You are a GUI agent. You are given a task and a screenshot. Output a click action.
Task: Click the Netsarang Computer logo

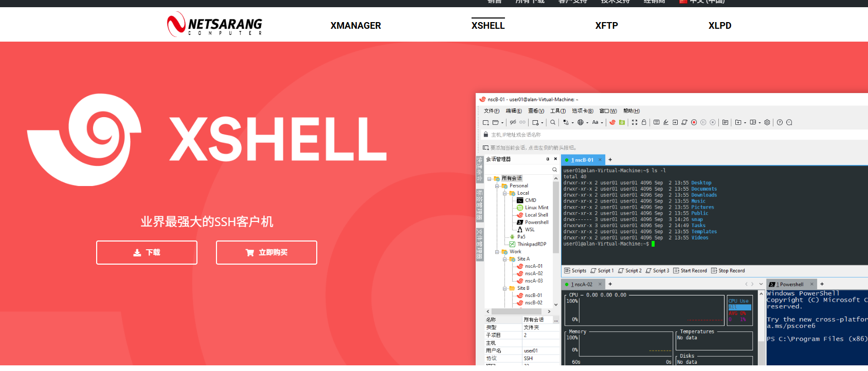coord(214,24)
